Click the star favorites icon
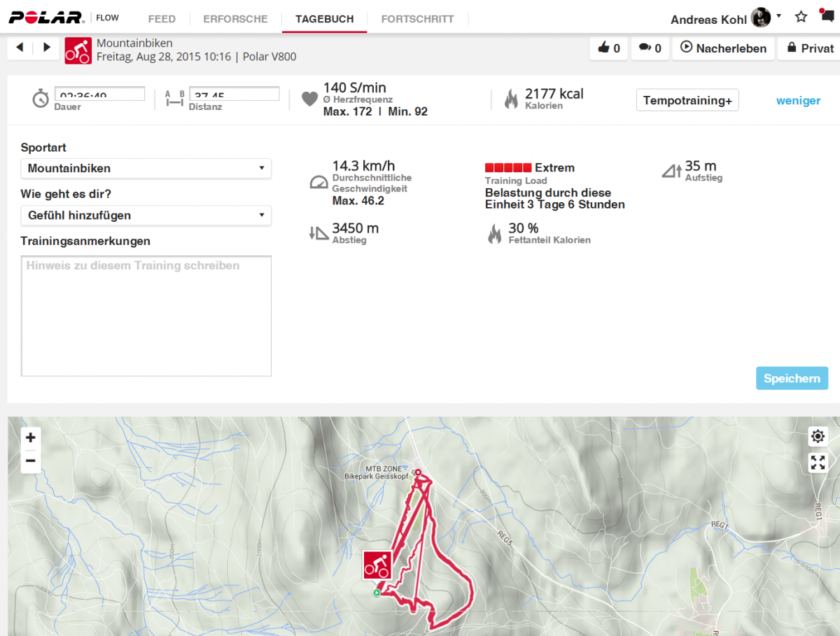 [x=801, y=17]
